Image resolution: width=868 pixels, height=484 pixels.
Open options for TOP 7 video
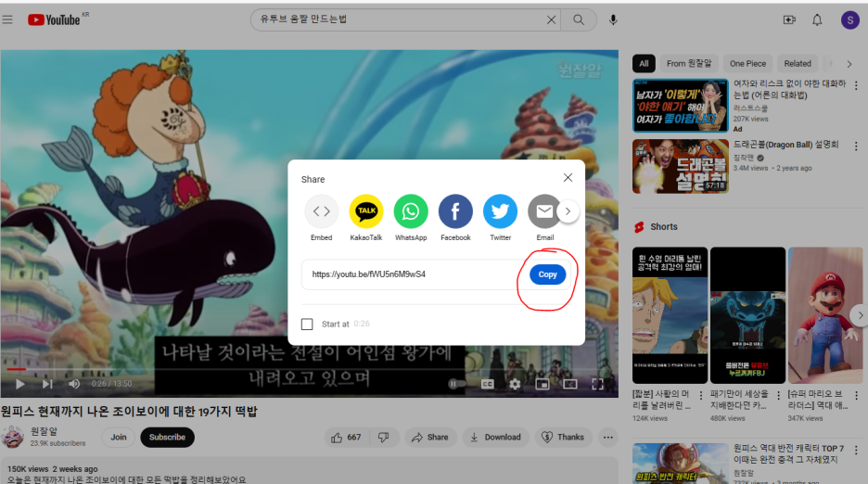coord(856,451)
